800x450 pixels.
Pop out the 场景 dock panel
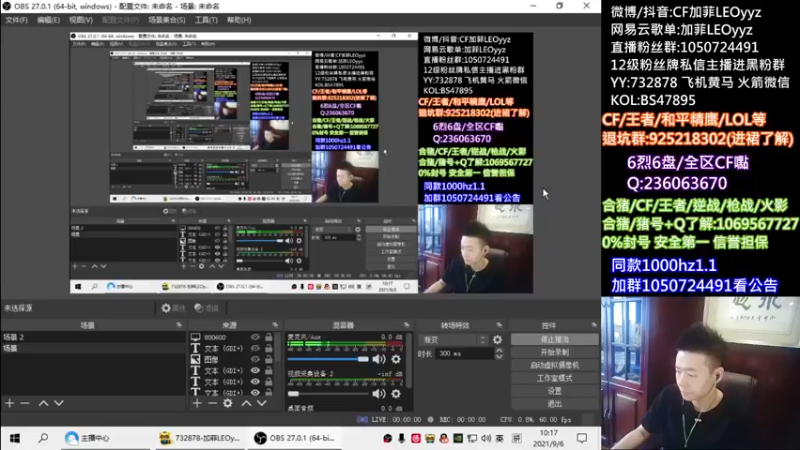(179, 325)
